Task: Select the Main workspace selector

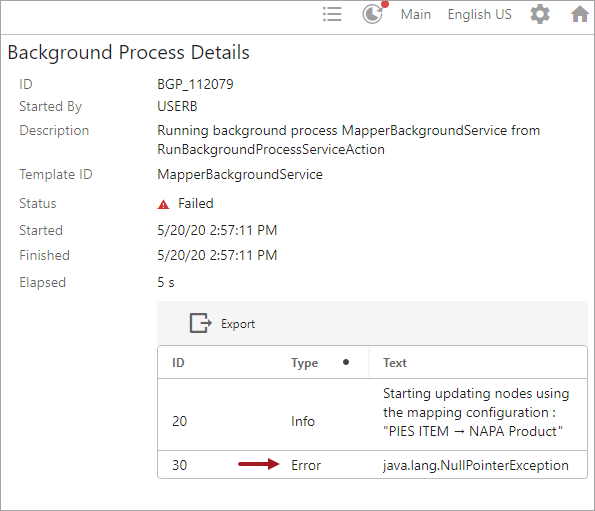Action: click(x=416, y=14)
